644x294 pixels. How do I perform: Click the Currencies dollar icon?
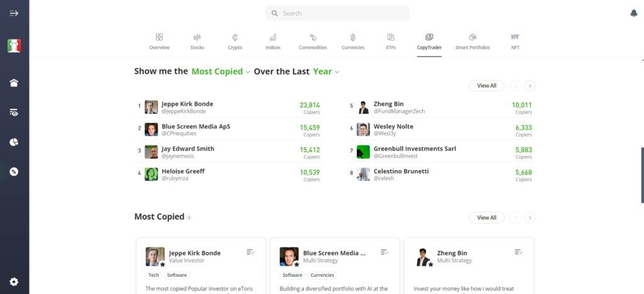[353, 37]
